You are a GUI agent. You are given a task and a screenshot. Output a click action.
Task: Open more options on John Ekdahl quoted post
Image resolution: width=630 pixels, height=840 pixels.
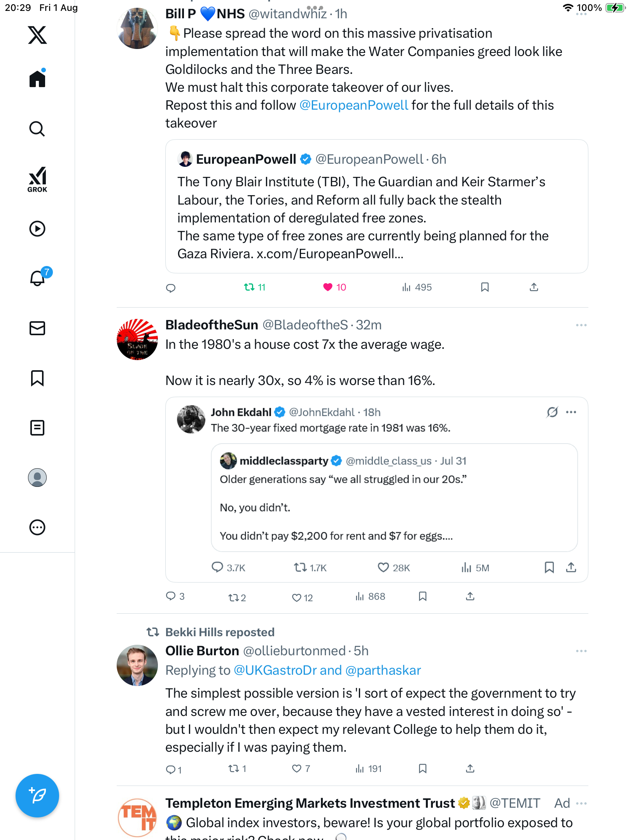pyautogui.click(x=571, y=412)
